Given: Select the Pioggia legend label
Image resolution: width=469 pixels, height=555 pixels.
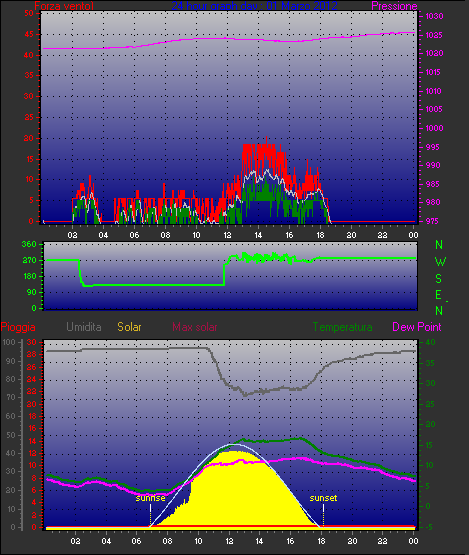Looking at the screenshot, I should (x=18, y=327).
